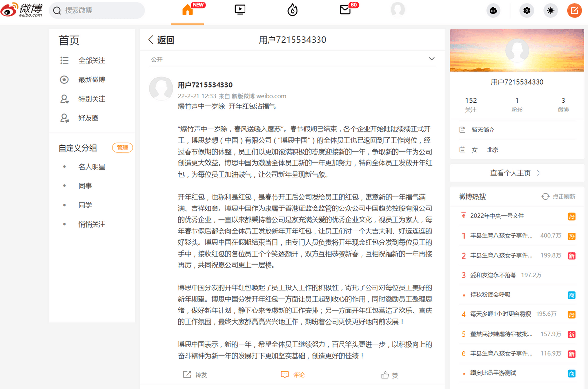
Task: Select 最新微博 in sidebar
Action: click(92, 79)
